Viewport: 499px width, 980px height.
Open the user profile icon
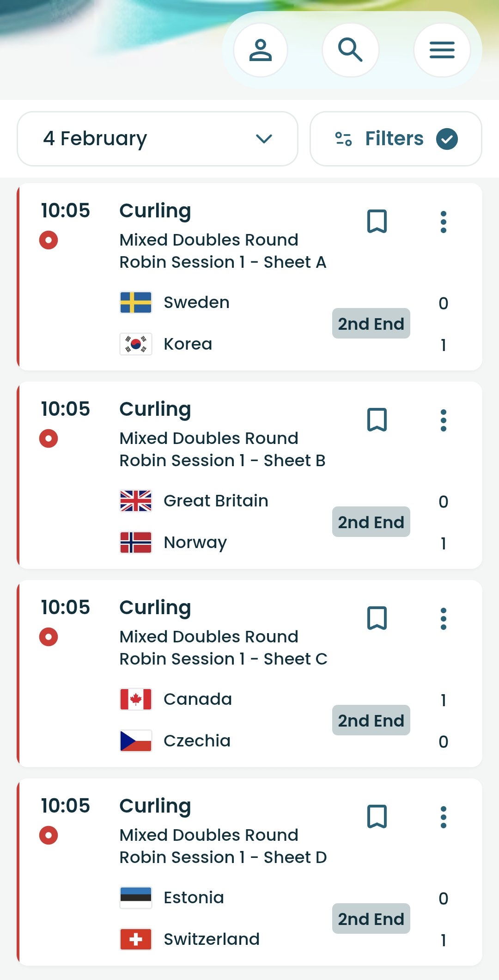pos(261,50)
